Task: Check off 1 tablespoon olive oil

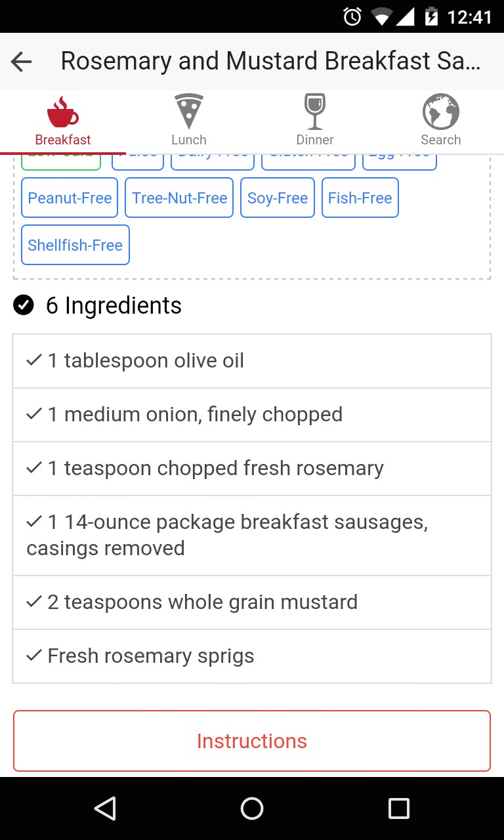Action: 34,360
